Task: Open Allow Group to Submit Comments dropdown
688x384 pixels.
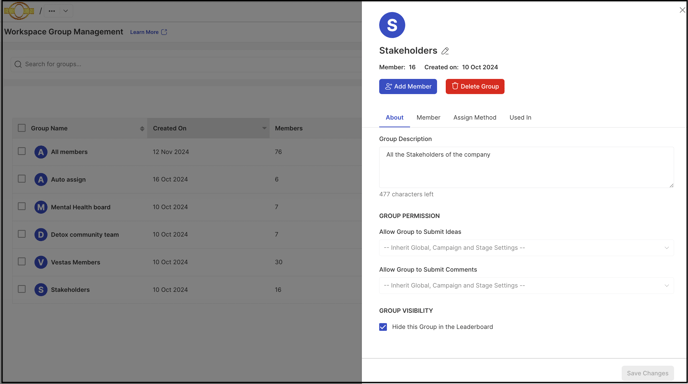Action: click(x=526, y=285)
